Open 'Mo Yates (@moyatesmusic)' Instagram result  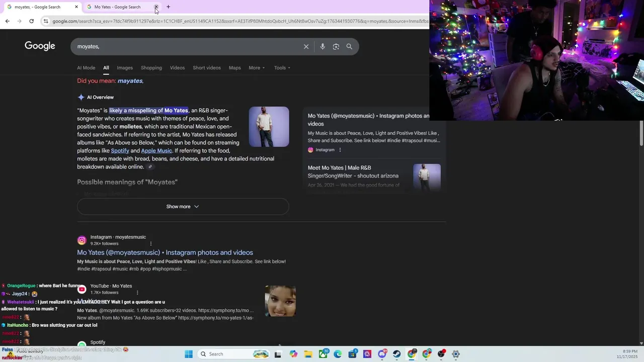[165, 252]
